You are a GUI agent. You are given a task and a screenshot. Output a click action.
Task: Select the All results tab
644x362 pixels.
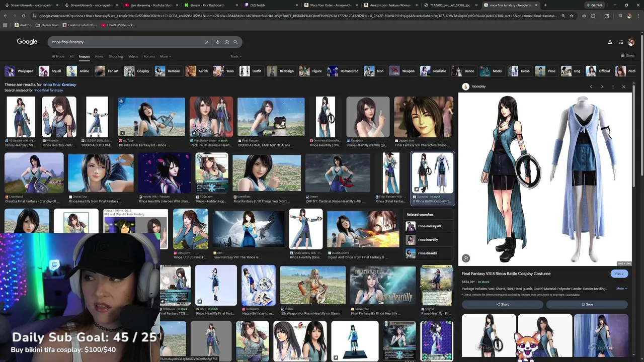[x=71, y=56]
